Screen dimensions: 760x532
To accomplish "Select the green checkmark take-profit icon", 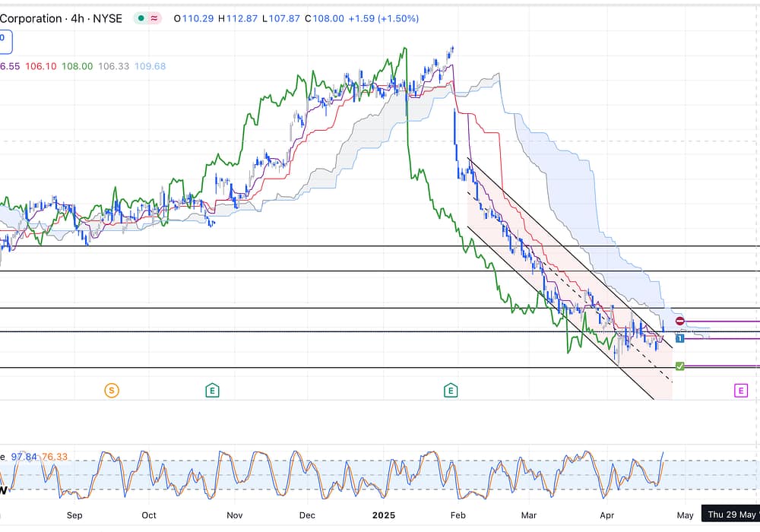I will 679,366.
